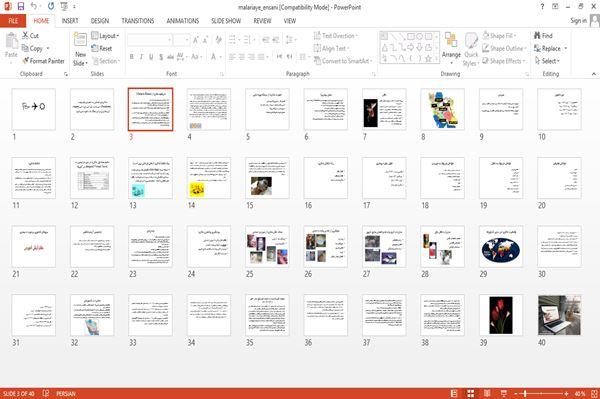This screenshot has height=399, width=600.
Task: Click the Save icon in quick access toolbar
Action: click(21, 6)
